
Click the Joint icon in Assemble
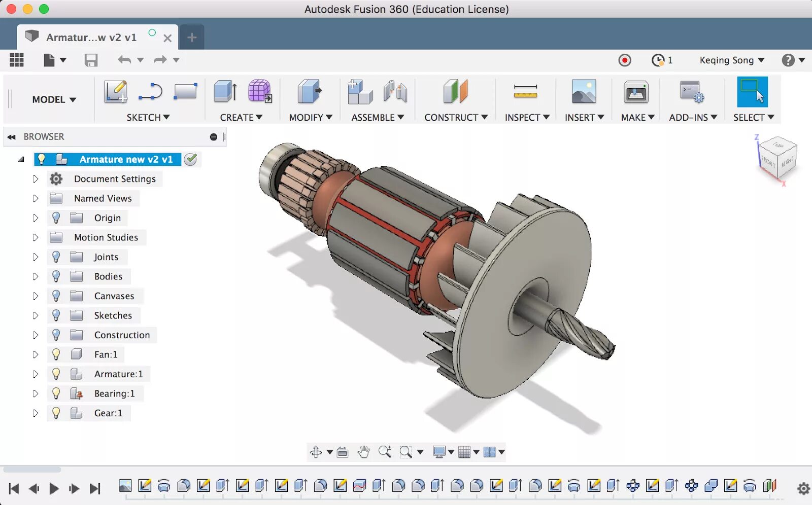coord(395,92)
